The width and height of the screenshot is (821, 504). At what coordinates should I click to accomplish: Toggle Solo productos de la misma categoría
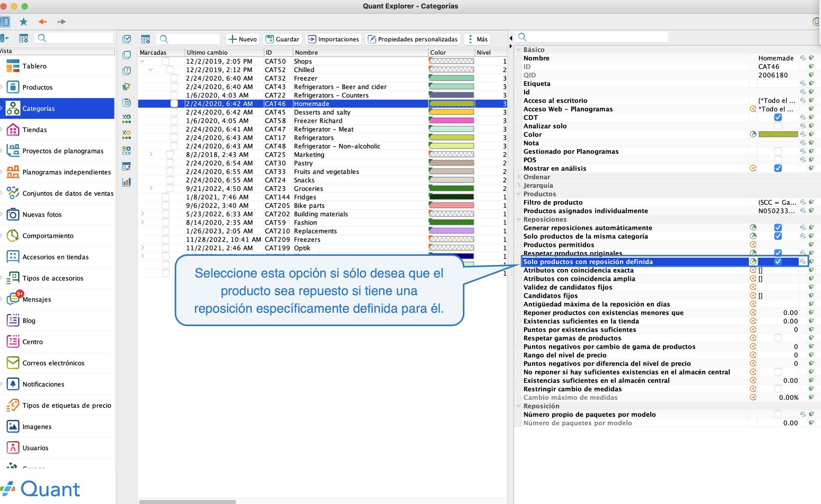click(x=778, y=236)
